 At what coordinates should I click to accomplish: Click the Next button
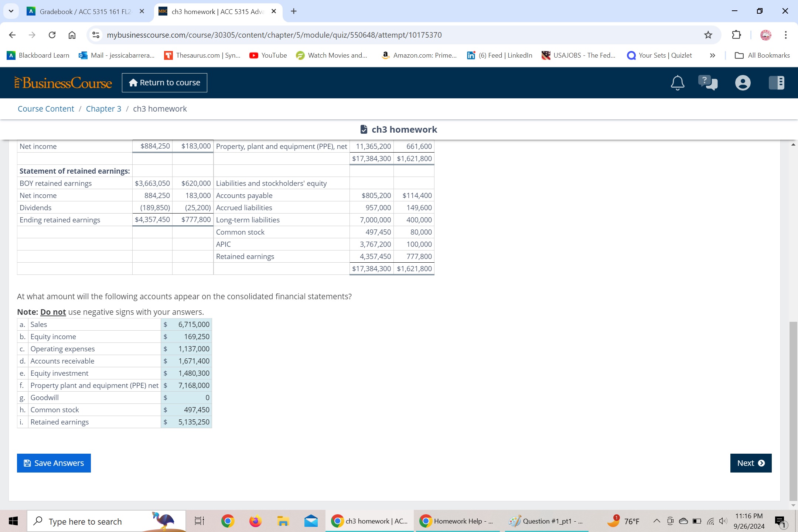point(750,463)
